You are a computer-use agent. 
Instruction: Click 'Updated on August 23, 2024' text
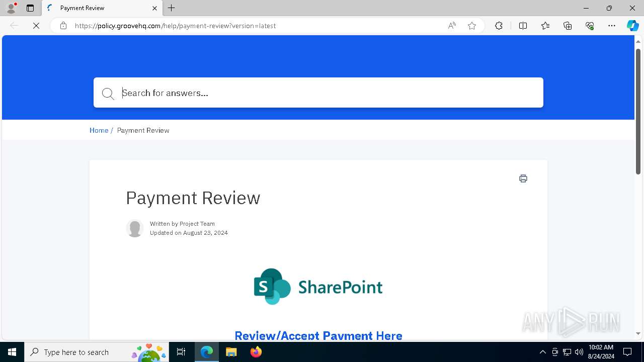coord(189,233)
